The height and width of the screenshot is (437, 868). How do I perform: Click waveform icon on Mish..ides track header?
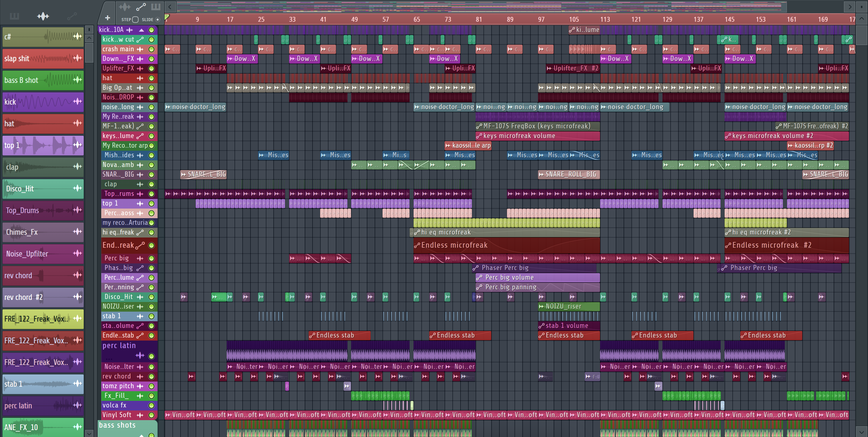(140, 155)
